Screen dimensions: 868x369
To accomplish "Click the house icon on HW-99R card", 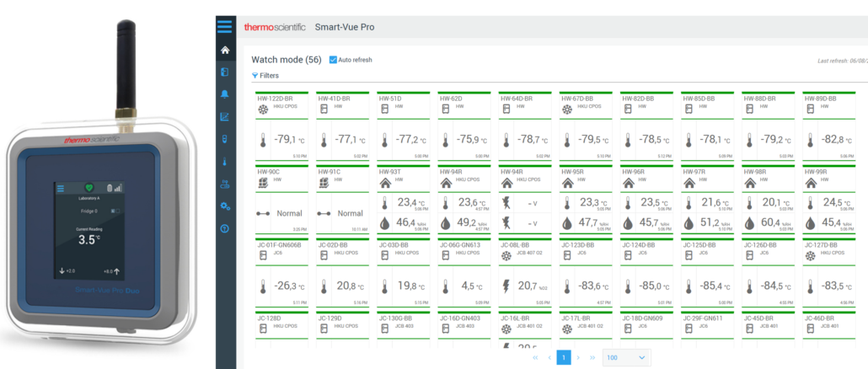I will tap(810, 183).
